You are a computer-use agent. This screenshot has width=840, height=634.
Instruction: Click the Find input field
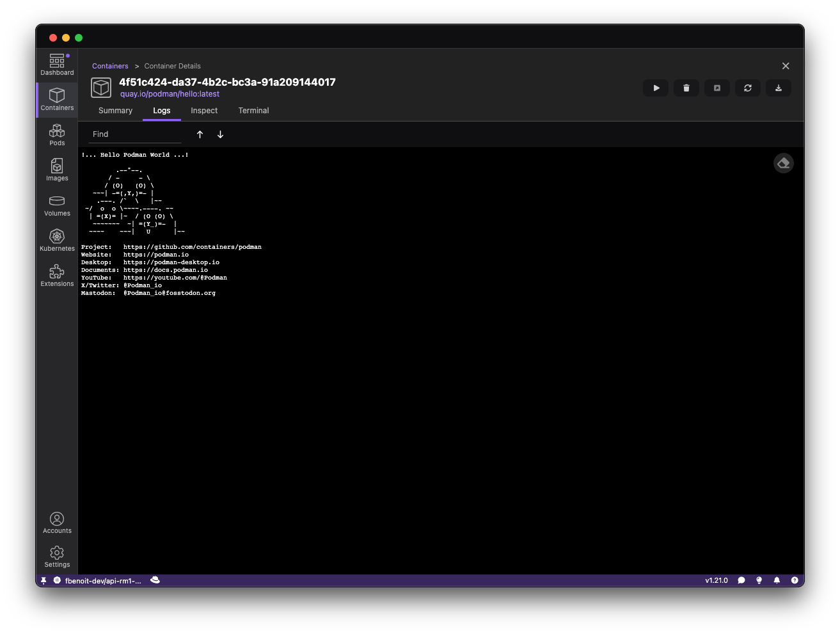click(x=134, y=134)
